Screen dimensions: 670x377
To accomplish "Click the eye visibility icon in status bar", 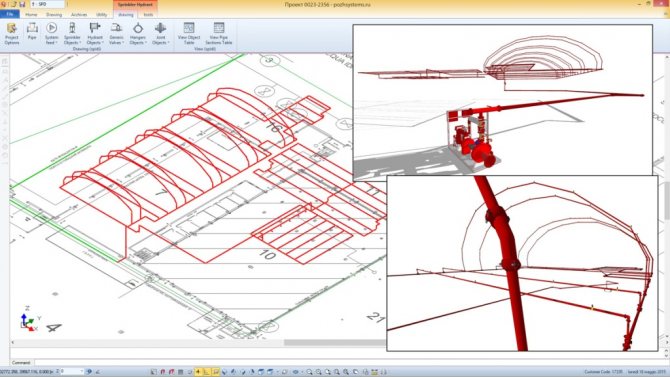I will [296, 372].
